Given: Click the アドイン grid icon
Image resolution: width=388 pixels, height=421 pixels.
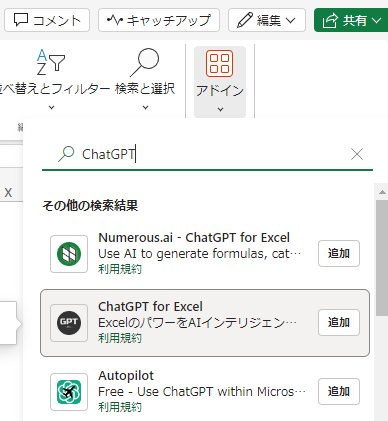Looking at the screenshot, I should pos(219,63).
